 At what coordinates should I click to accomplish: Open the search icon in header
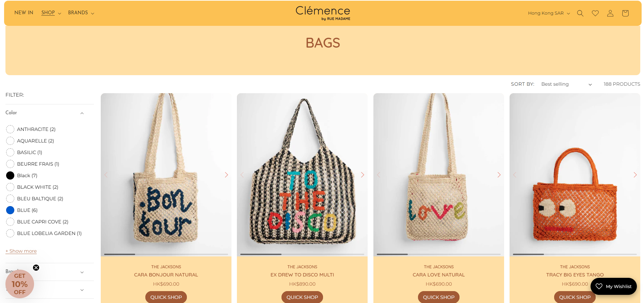[x=580, y=13]
